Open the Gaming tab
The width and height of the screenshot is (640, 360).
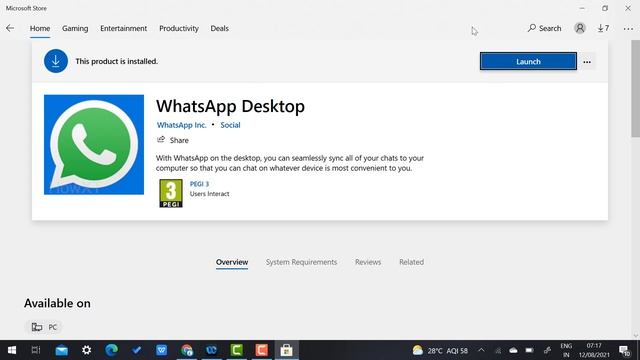[x=75, y=28]
